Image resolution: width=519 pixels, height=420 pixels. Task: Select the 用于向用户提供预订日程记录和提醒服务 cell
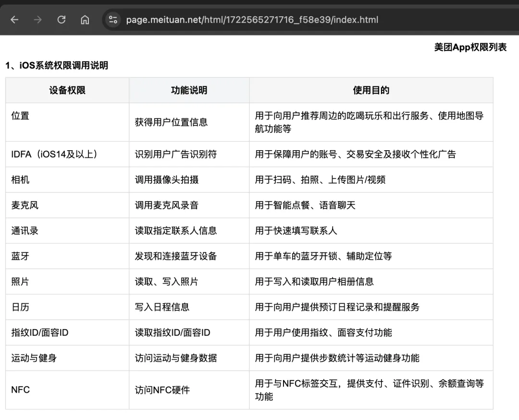tap(371, 307)
